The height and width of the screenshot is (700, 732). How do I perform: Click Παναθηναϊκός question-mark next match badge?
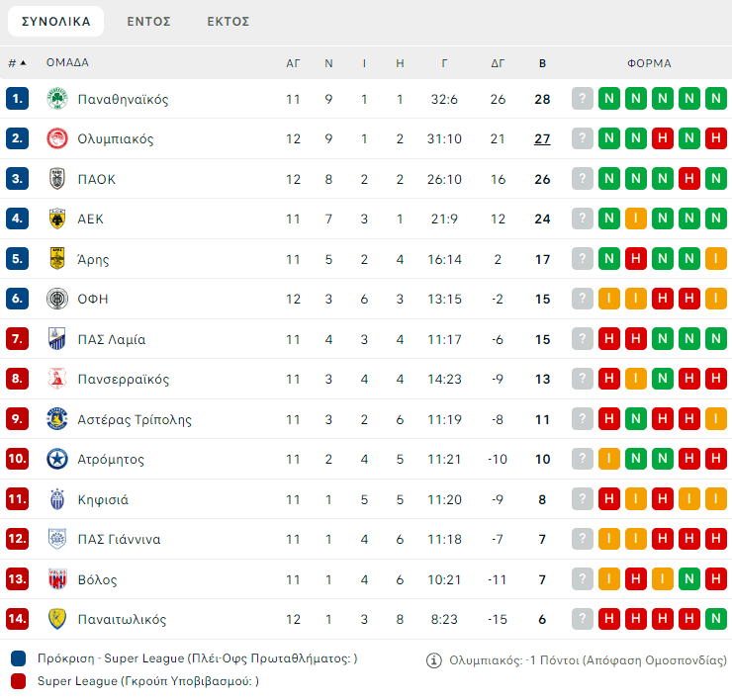pyautogui.click(x=583, y=99)
